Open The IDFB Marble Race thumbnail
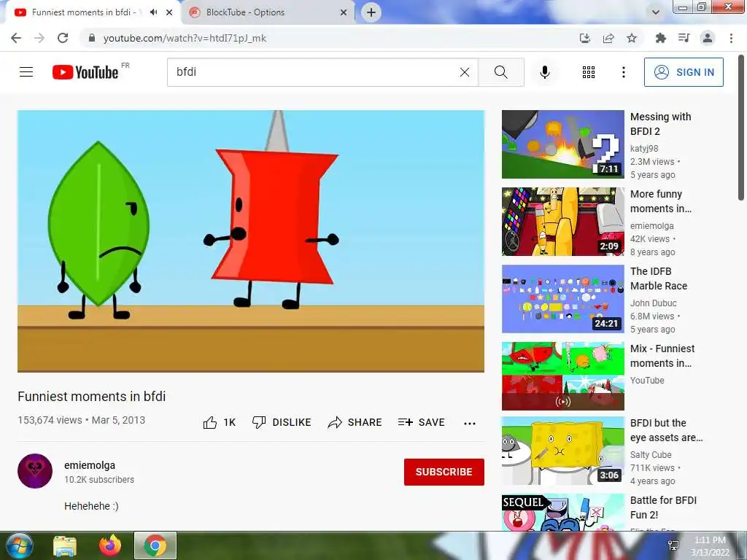The image size is (747, 560). coord(563,298)
